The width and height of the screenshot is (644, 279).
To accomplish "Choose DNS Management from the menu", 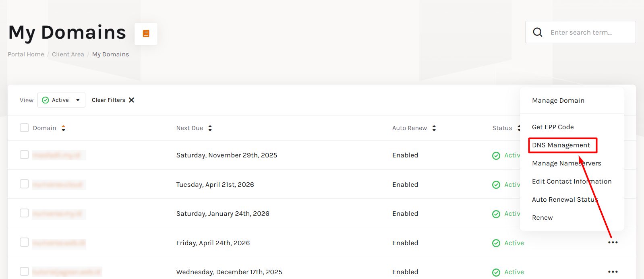I will point(561,145).
